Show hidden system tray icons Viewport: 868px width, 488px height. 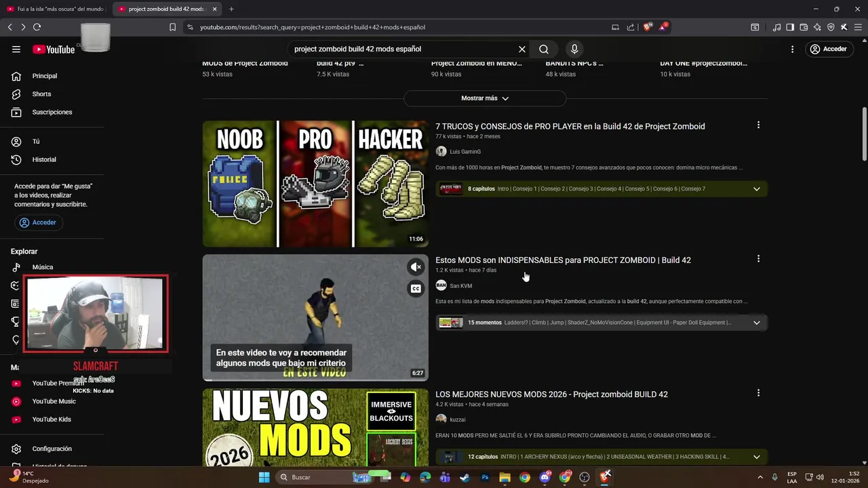click(760, 477)
